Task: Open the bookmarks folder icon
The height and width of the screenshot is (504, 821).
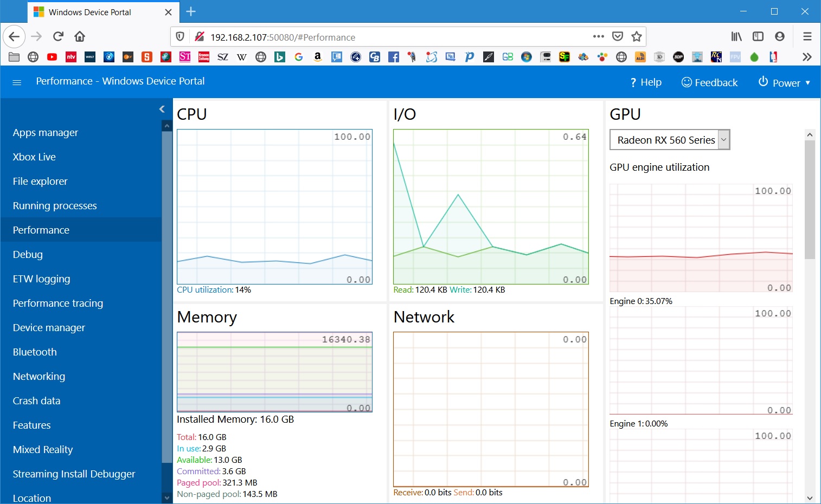Action: (14, 57)
